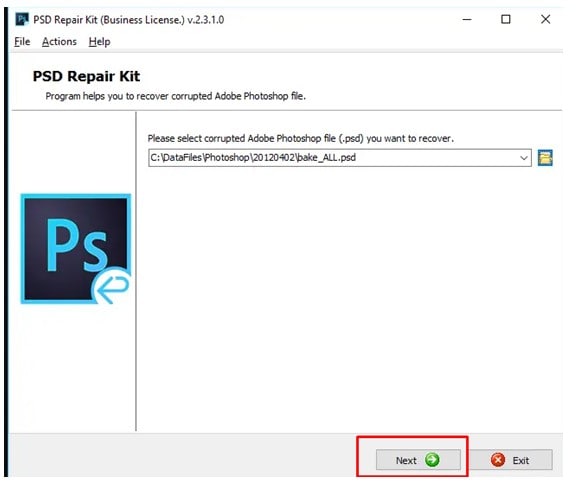Click the PSD Repair Kit title bar icon

(x=22, y=20)
